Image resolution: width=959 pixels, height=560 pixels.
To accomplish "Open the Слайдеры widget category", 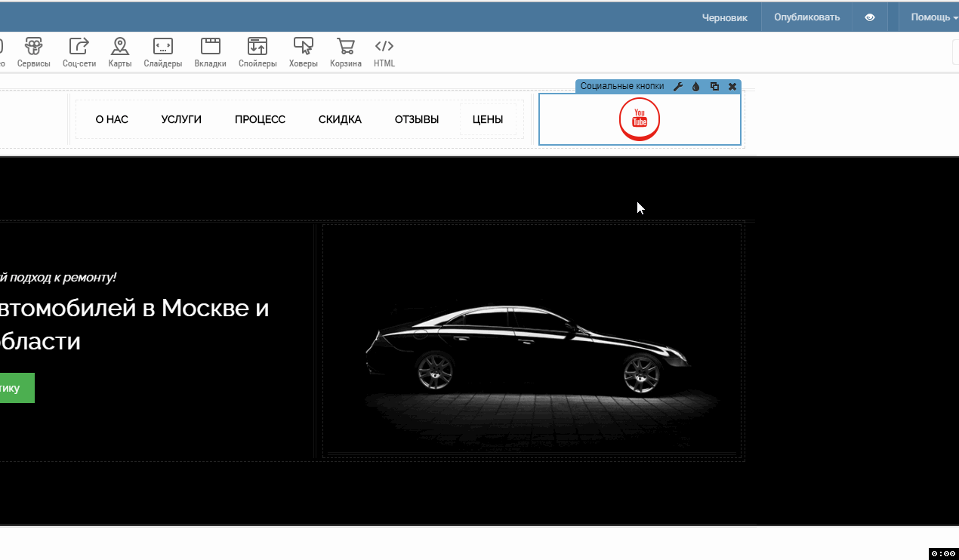I will click(x=163, y=53).
